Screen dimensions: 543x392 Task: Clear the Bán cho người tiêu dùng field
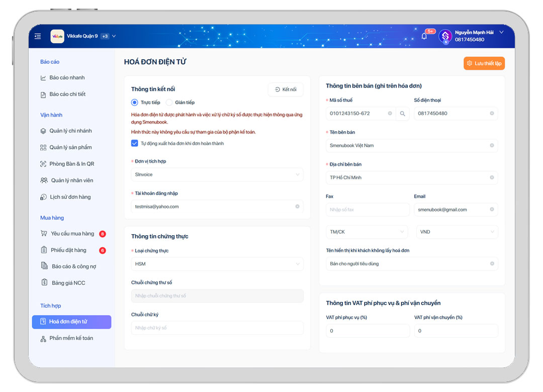tap(492, 263)
